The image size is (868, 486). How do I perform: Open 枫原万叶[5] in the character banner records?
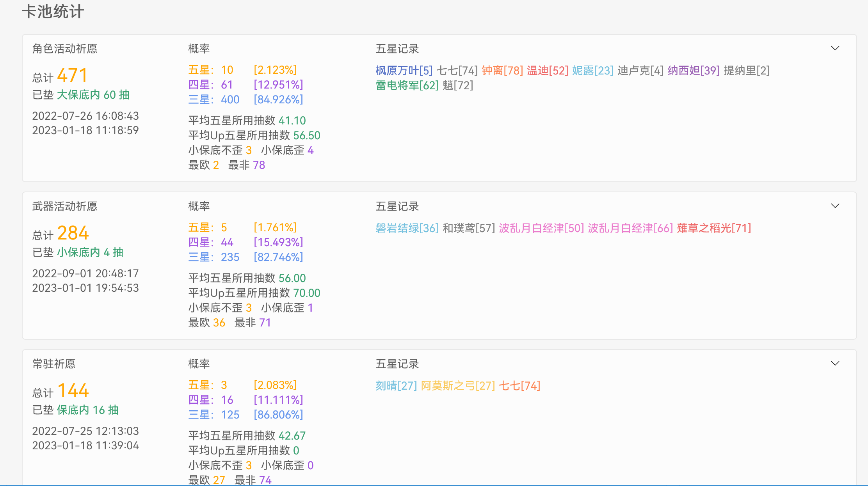point(402,71)
